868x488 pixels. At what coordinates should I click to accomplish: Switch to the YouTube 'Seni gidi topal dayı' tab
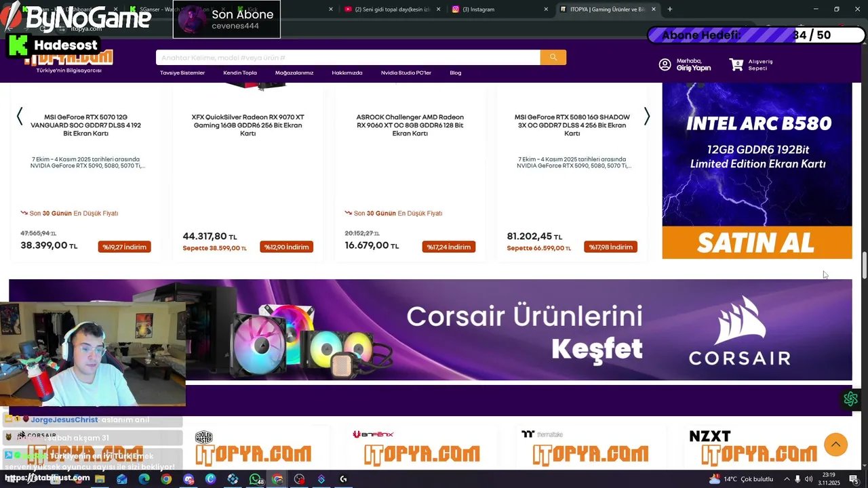[x=391, y=9]
